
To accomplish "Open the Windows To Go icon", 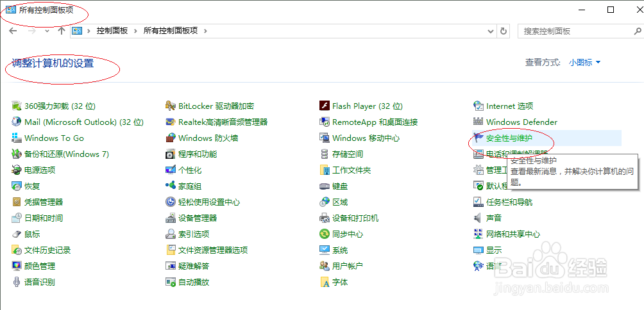I will (x=17, y=138).
